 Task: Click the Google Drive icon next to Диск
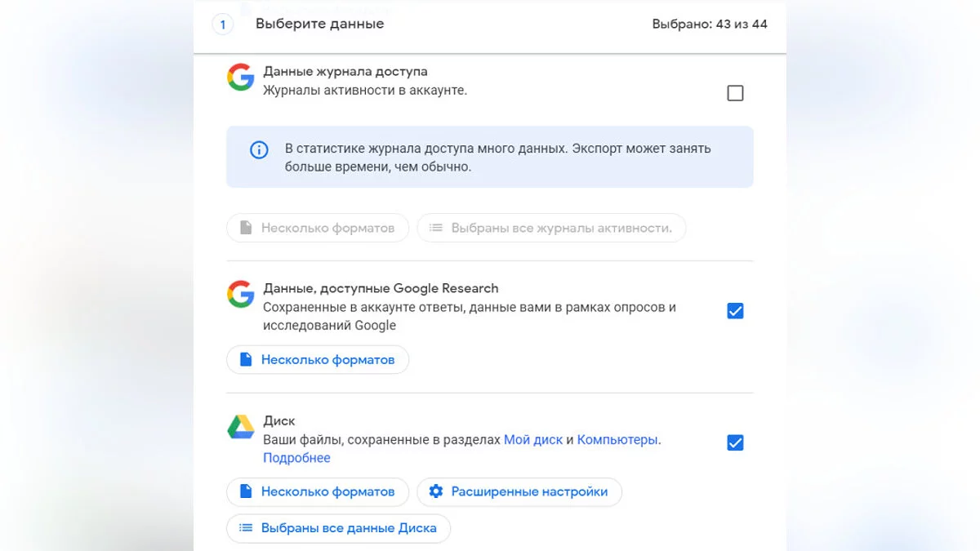(240, 427)
